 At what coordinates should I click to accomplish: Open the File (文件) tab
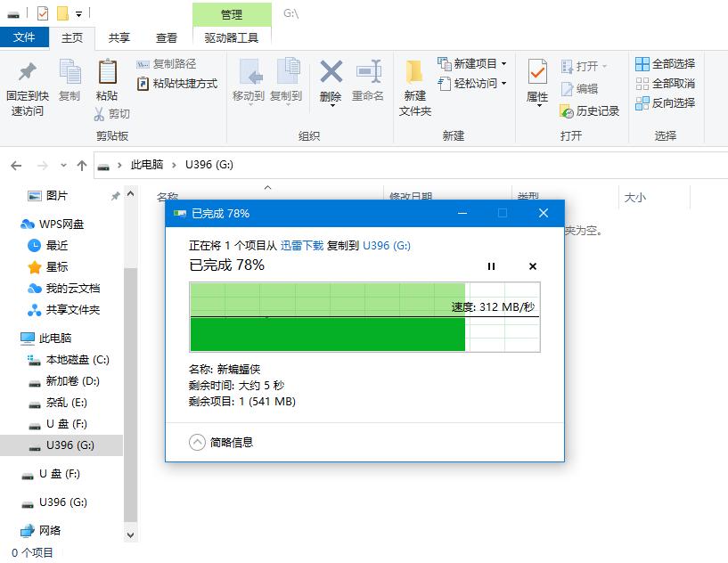(x=24, y=37)
